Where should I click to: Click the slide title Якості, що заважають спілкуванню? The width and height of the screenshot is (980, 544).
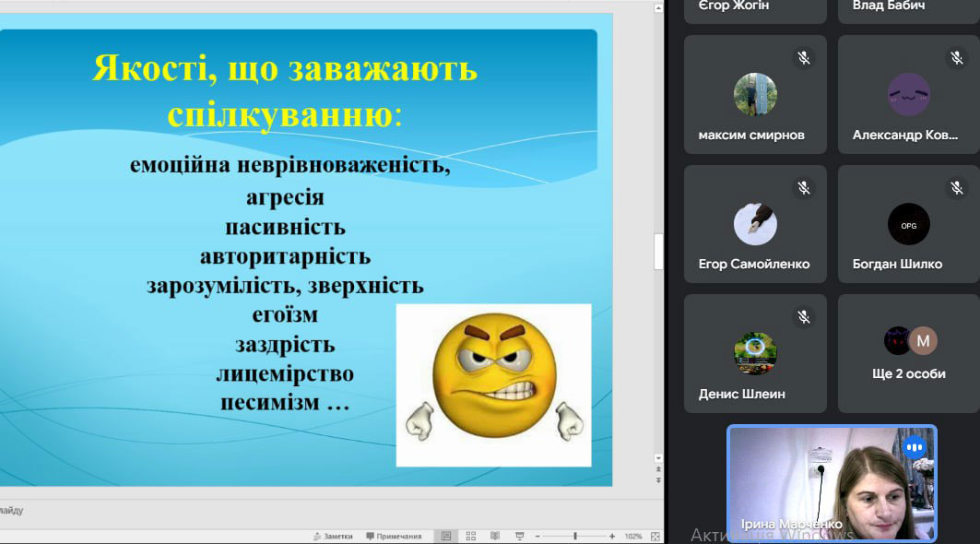coord(285,91)
